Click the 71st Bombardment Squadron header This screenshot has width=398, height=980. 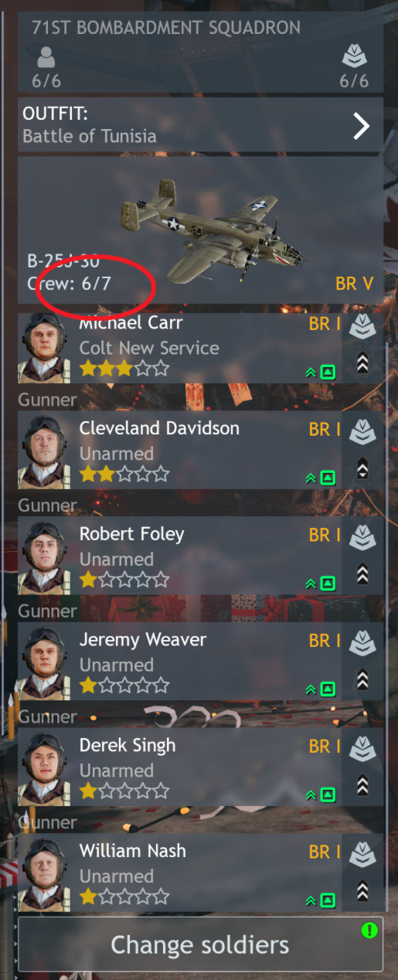pos(166,29)
